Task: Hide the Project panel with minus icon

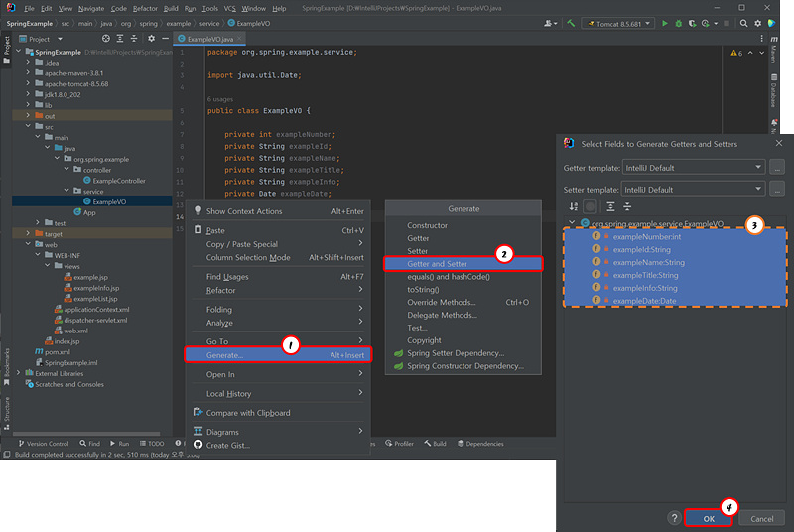Action: tap(165, 39)
